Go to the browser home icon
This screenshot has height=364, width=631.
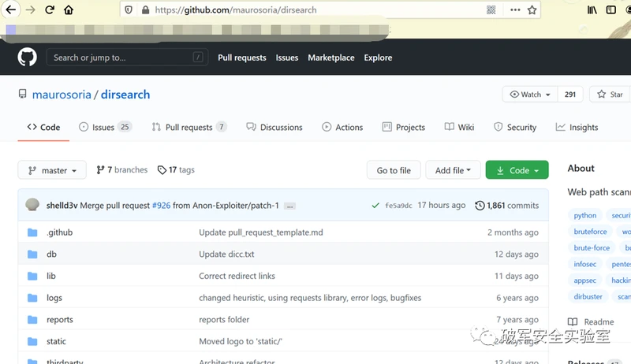coord(69,9)
